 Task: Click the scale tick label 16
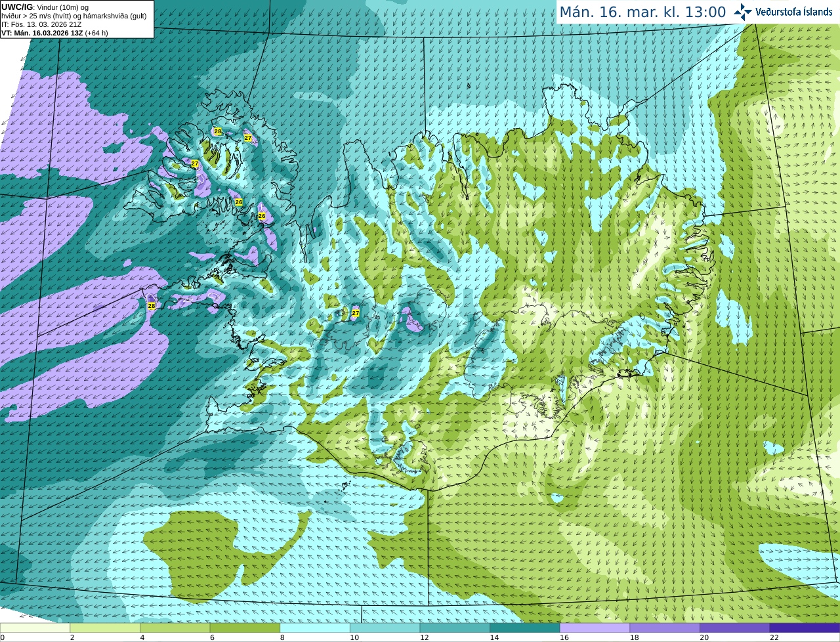click(x=564, y=637)
